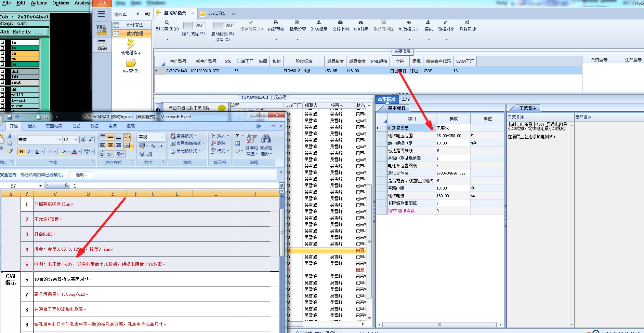
Task: Check the box for layer lv-cut
Action: point(3,100)
